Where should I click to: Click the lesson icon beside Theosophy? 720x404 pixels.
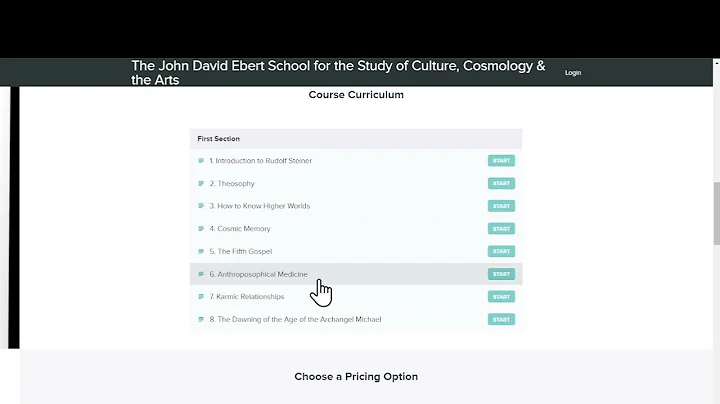point(201,184)
